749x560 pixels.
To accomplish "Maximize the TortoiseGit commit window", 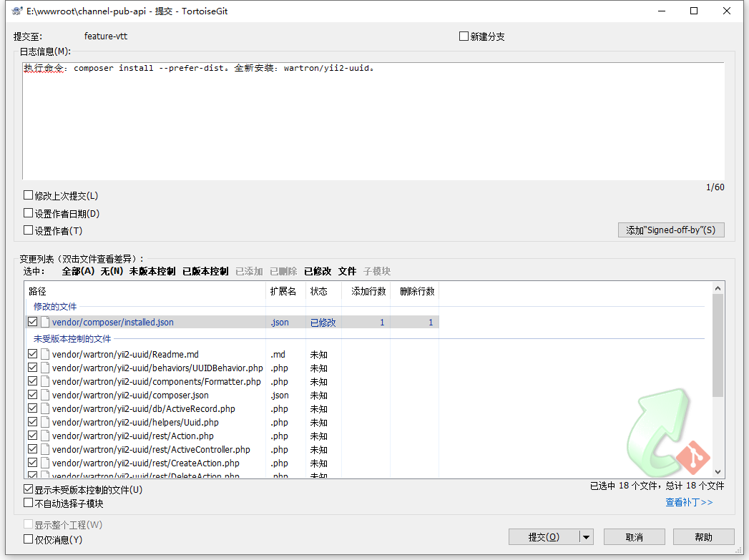I will [x=694, y=11].
